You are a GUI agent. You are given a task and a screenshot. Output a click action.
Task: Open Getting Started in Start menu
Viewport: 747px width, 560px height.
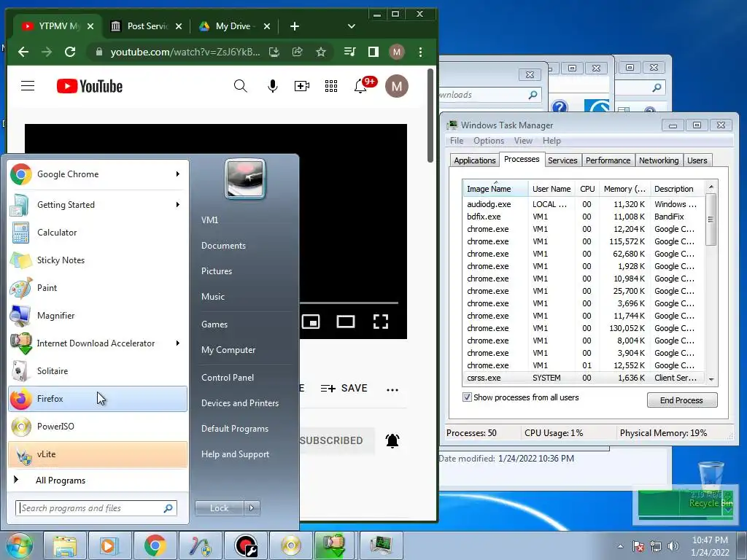[x=98, y=205]
